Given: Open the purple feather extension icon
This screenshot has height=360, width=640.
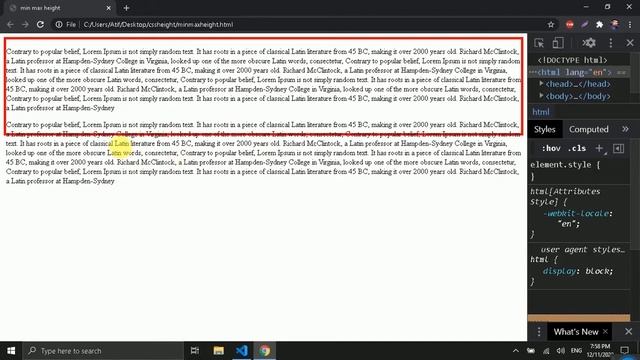Looking at the screenshot, I should (x=584, y=24).
